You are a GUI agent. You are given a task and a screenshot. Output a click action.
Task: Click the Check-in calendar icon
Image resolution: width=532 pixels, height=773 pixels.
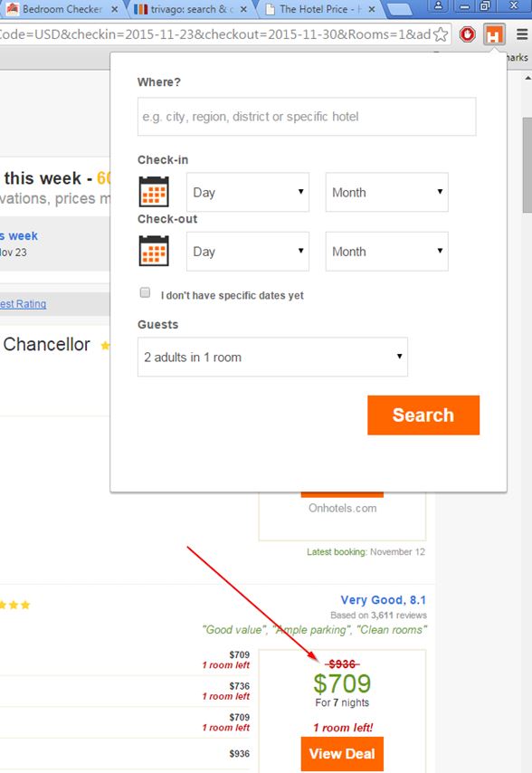point(154,192)
